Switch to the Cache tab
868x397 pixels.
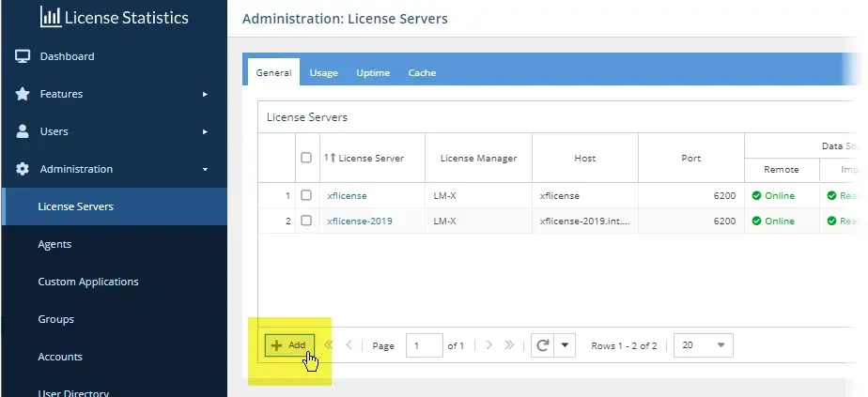click(423, 72)
